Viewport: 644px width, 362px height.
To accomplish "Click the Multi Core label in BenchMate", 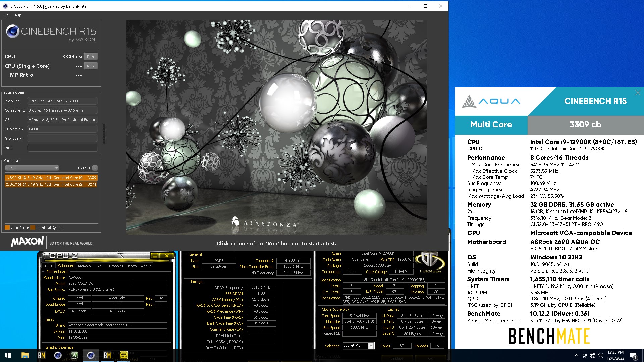I will 491,125.
